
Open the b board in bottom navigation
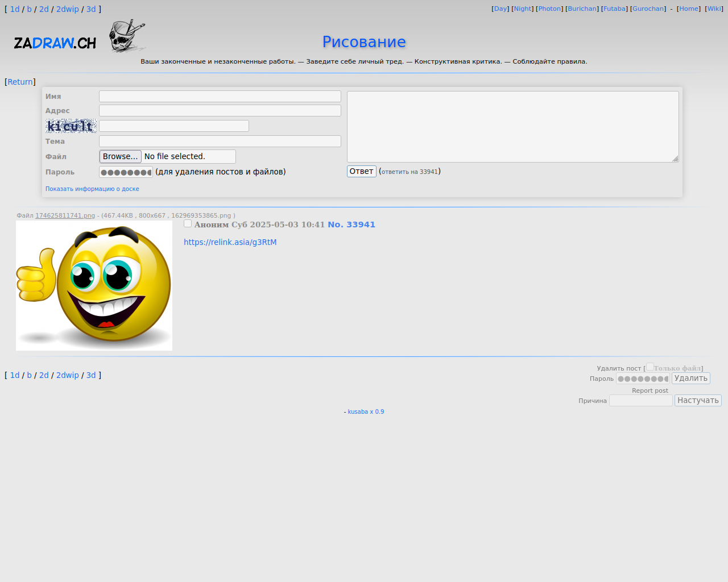[x=30, y=375]
